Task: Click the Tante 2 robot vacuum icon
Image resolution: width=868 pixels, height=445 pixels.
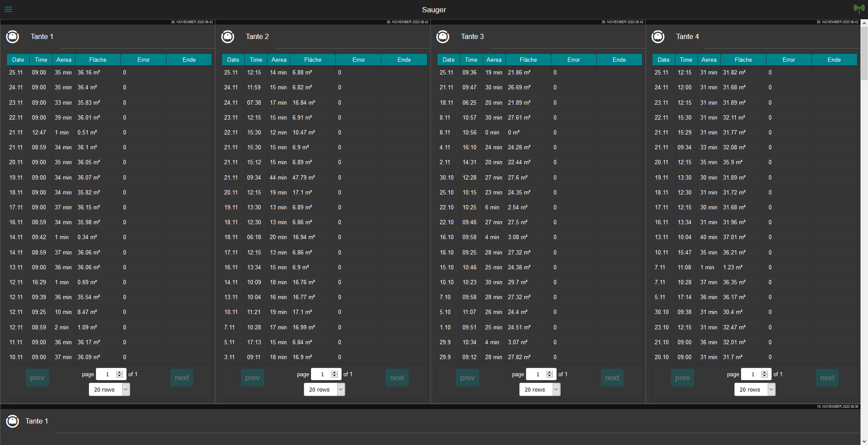Action: tap(228, 37)
